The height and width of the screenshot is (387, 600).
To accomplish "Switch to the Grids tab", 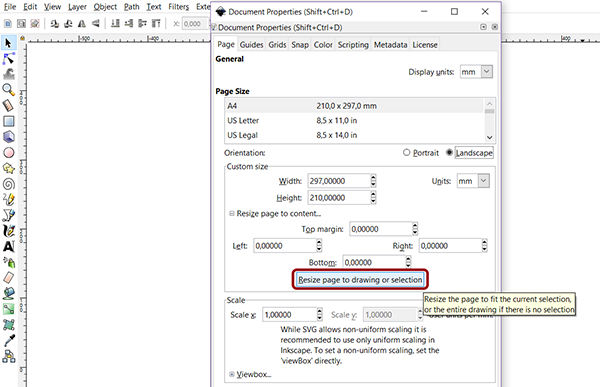I will (x=277, y=45).
